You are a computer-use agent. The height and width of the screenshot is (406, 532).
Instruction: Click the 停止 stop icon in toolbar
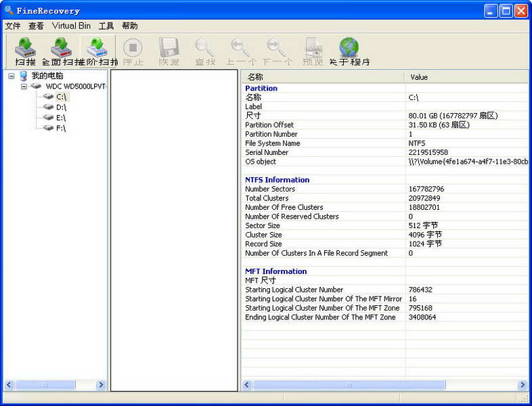click(x=133, y=51)
